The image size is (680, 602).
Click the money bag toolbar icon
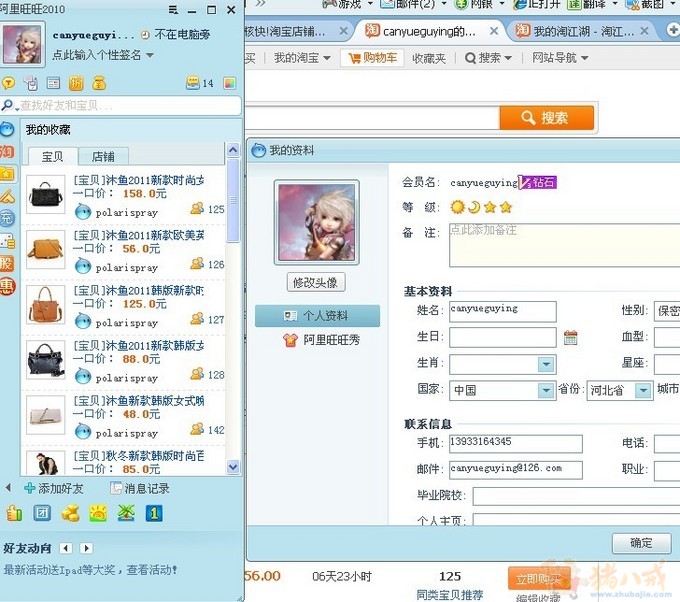tap(99, 83)
